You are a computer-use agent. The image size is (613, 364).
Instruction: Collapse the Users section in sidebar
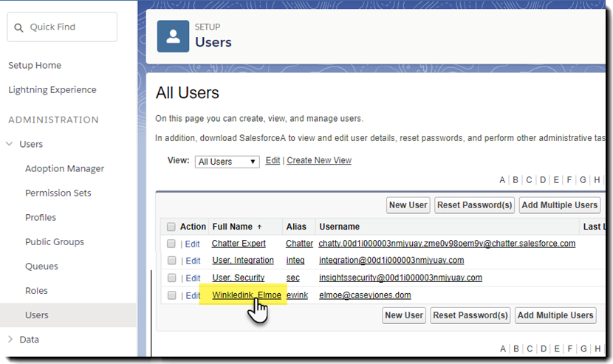pyautogui.click(x=10, y=144)
